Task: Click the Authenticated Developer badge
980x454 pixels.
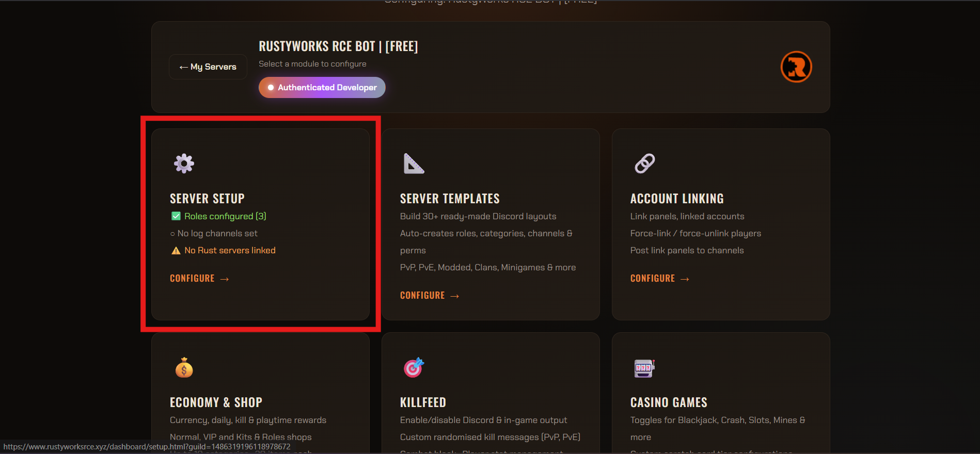Action: [x=322, y=87]
